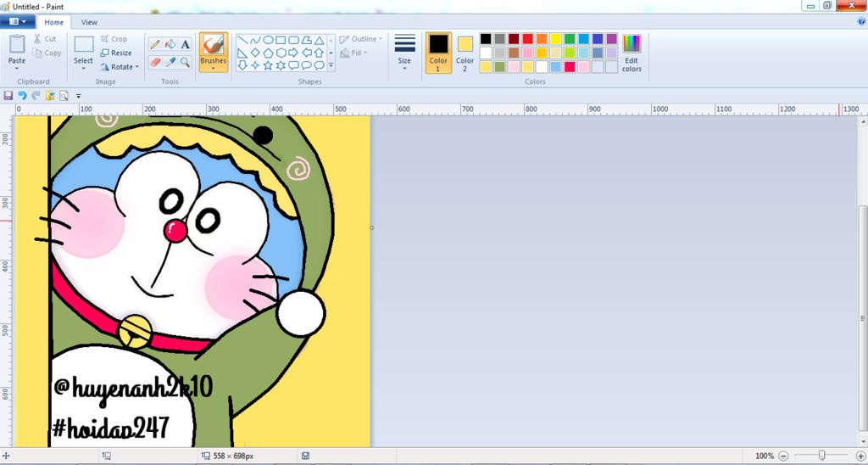Save the image from Quick Access toolbar
The image size is (868, 465).
pyautogui.click(x=8, y=96)
